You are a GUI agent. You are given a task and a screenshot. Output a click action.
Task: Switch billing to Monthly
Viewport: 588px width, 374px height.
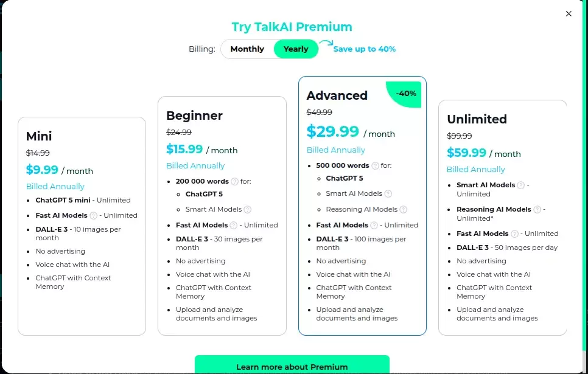pos(247,49)
